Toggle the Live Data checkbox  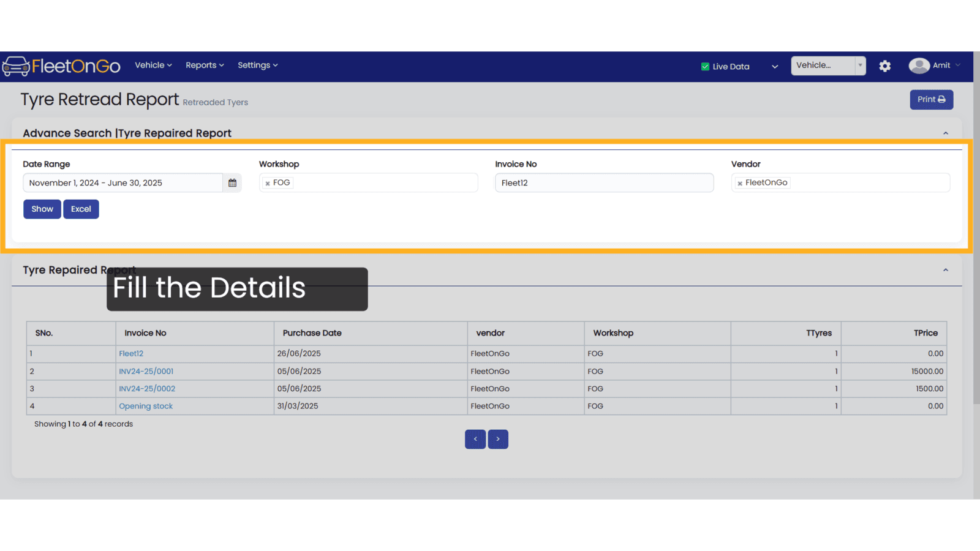pyautogui.click(x=705, y=67)
